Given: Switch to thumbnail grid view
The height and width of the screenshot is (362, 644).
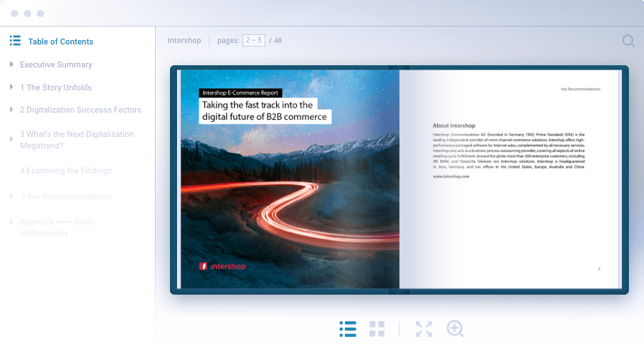Looking at the screenshot, I should click(377, 329).
